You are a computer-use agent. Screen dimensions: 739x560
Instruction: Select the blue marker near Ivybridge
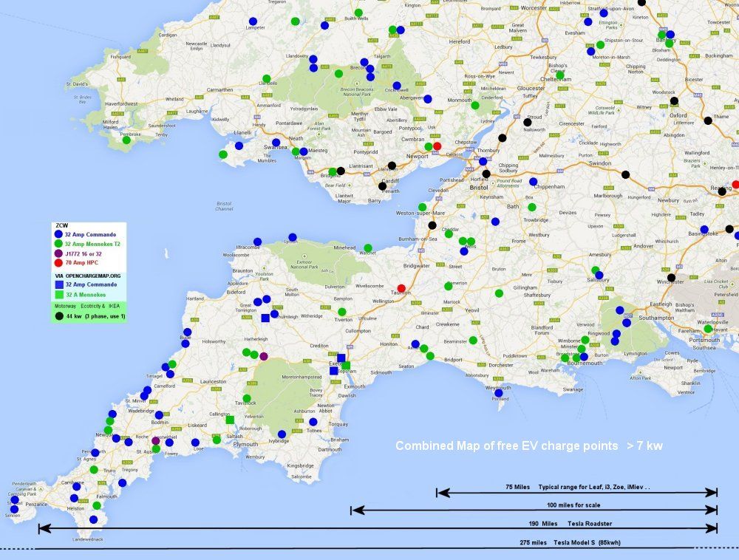282,434
